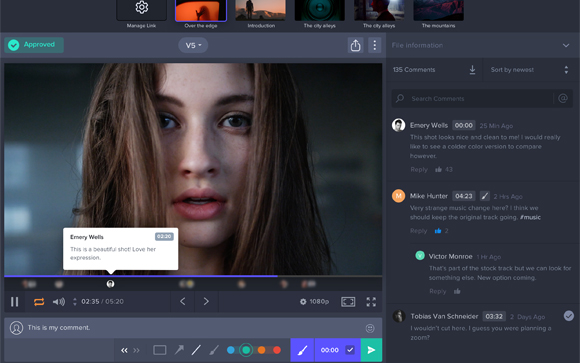580x363 pixels.
Task: Like Emery Wells comment thumbs up
Action: tap(438, 169)
